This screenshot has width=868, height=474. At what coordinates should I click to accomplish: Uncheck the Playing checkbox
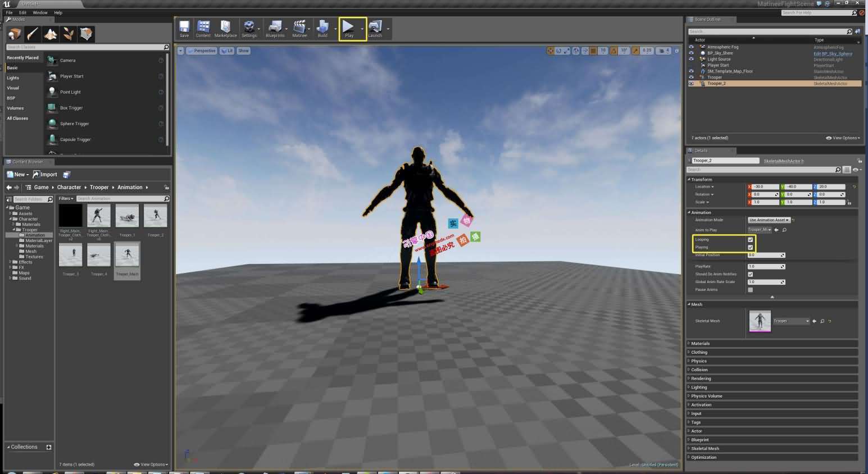point(750,247)
